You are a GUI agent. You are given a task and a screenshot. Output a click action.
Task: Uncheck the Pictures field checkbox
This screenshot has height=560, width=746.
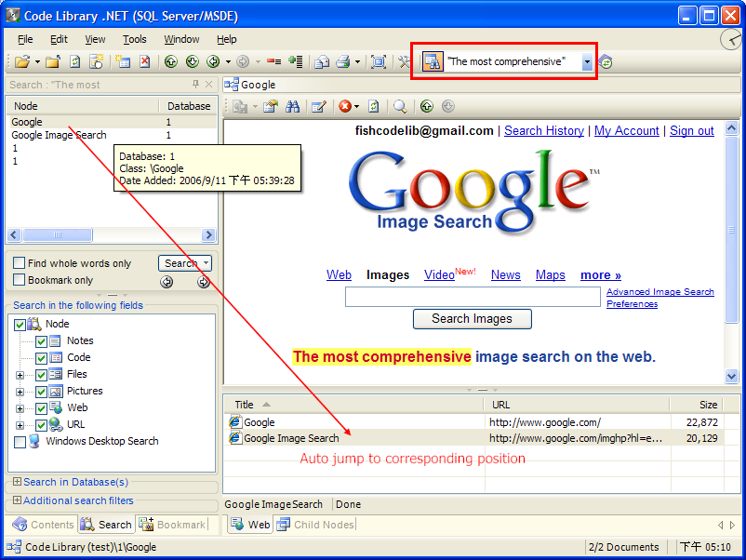[41, 392]
